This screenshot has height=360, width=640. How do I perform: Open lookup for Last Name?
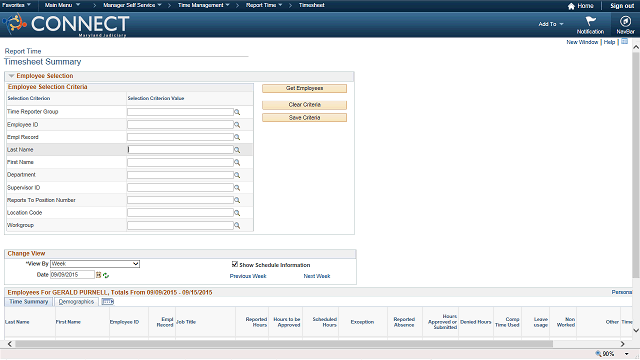coord(237,150)
